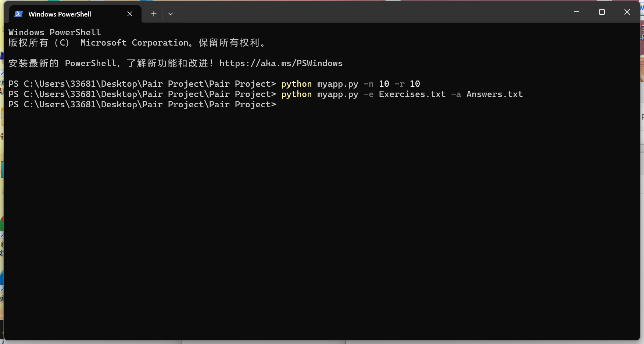The image size is (644, 344).
Task: Click python in the second command
Action: point(296,94)
